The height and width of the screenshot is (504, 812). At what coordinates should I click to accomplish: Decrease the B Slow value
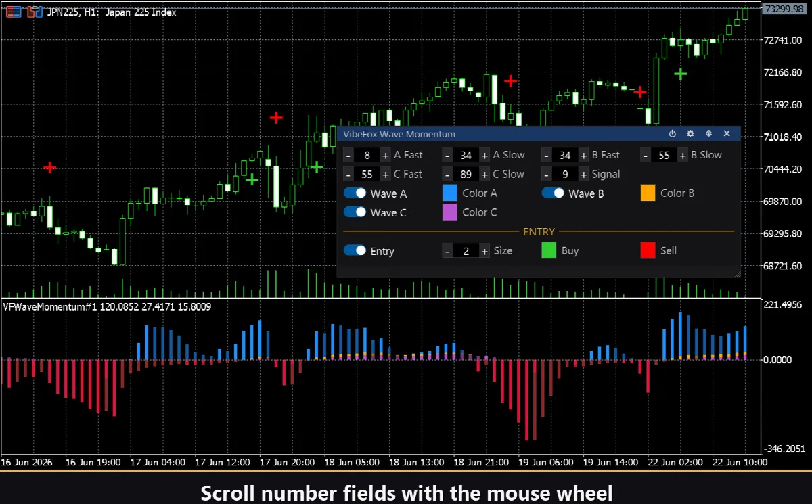click(646, 156)
